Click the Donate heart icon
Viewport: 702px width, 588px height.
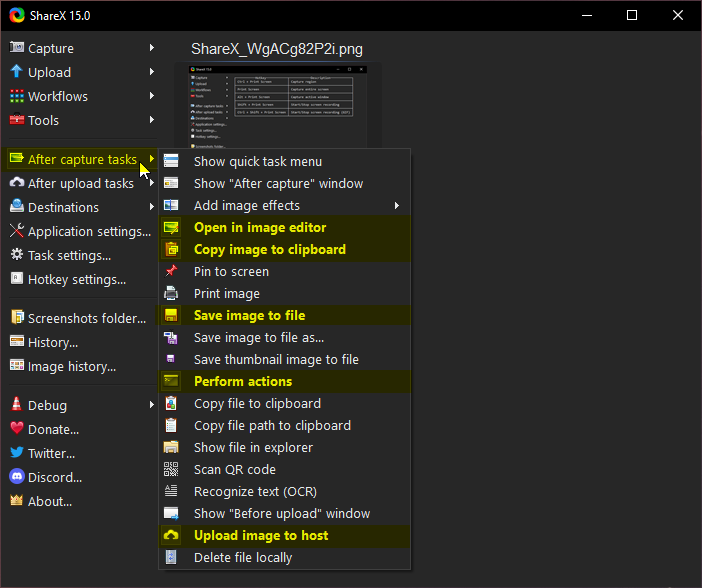(17, 429)
